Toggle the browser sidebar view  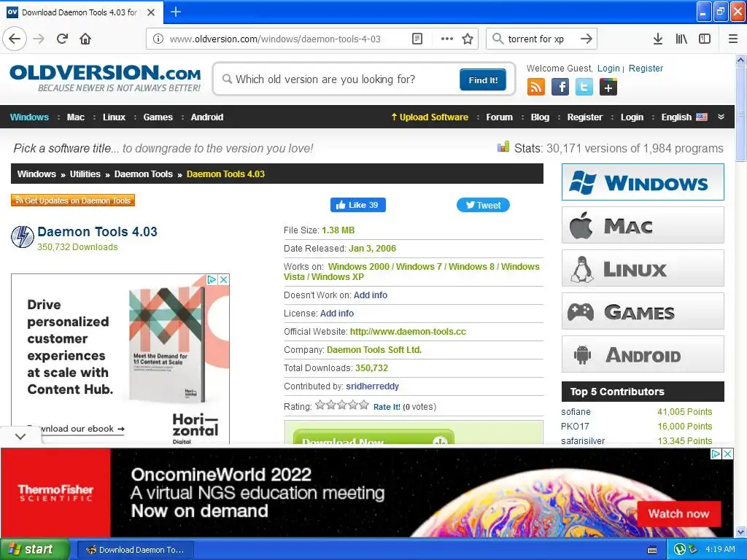pyautogui.click(x=705, y=39)
